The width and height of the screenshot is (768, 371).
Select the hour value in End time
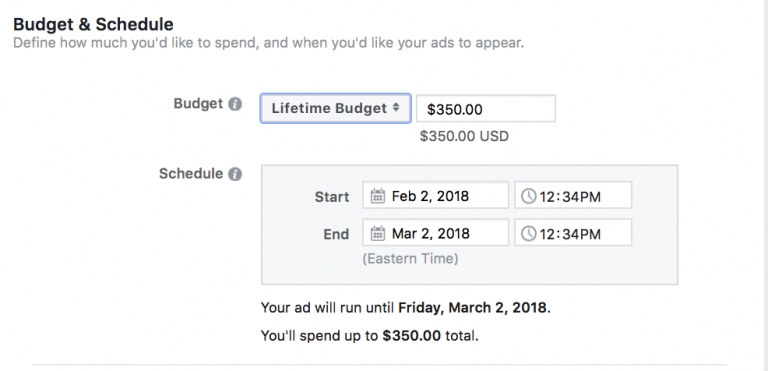[x=547, y=234]
